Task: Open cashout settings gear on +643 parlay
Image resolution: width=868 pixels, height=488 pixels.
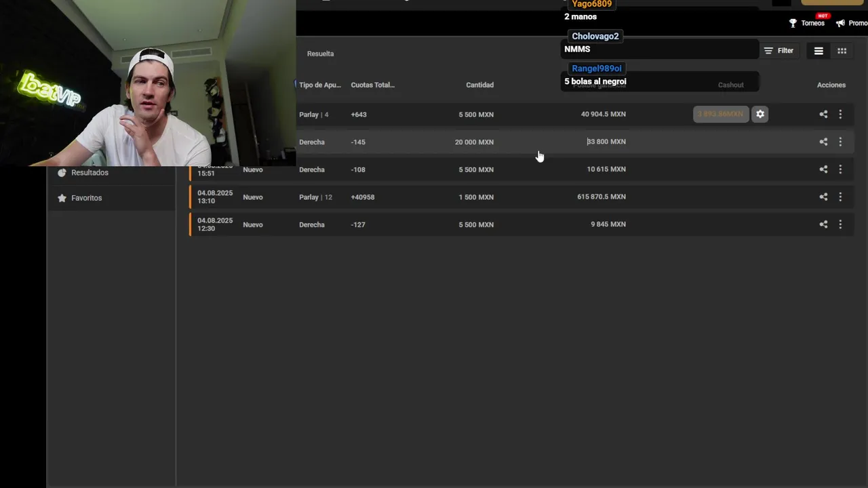Action: 760,114
